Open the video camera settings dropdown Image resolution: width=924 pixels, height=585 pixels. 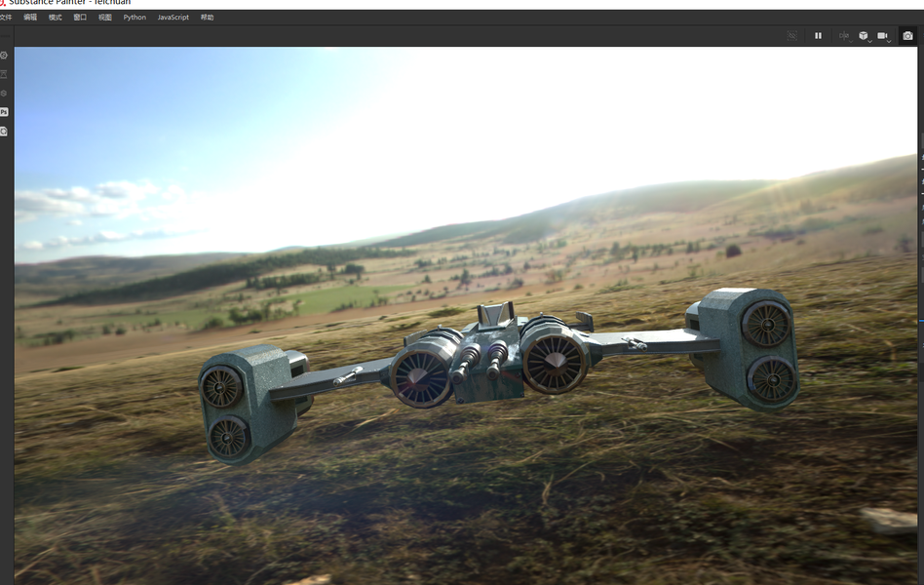(x=883, y=37)
